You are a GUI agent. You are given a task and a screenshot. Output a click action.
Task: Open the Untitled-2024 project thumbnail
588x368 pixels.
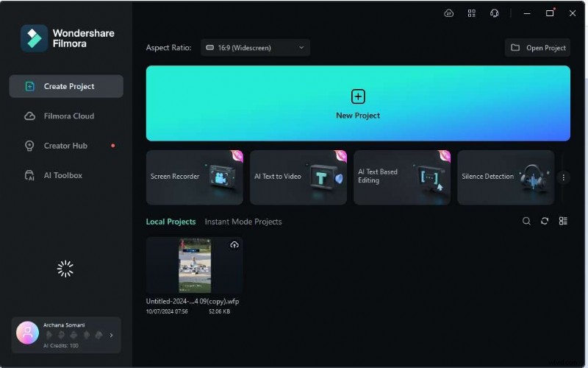click(x=194, y=266)
